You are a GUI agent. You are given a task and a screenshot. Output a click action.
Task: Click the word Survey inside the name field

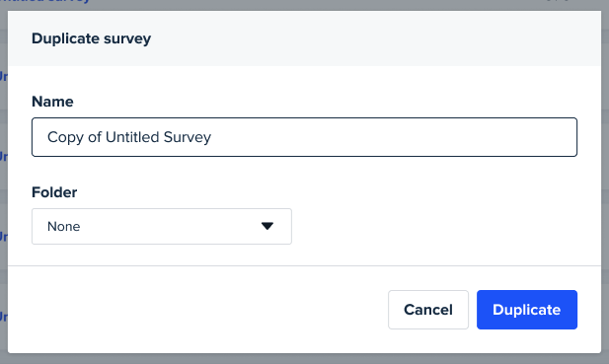[x=188, y=137]
